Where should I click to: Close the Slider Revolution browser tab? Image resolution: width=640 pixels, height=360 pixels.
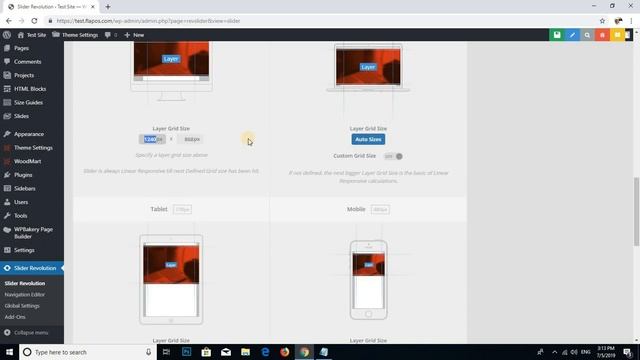point(93,7)
